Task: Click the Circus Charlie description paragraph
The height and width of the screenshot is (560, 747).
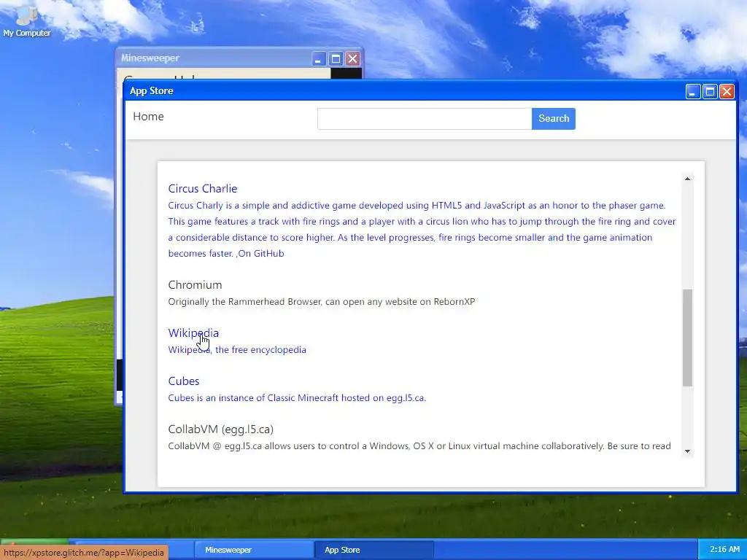Action: 422,230
